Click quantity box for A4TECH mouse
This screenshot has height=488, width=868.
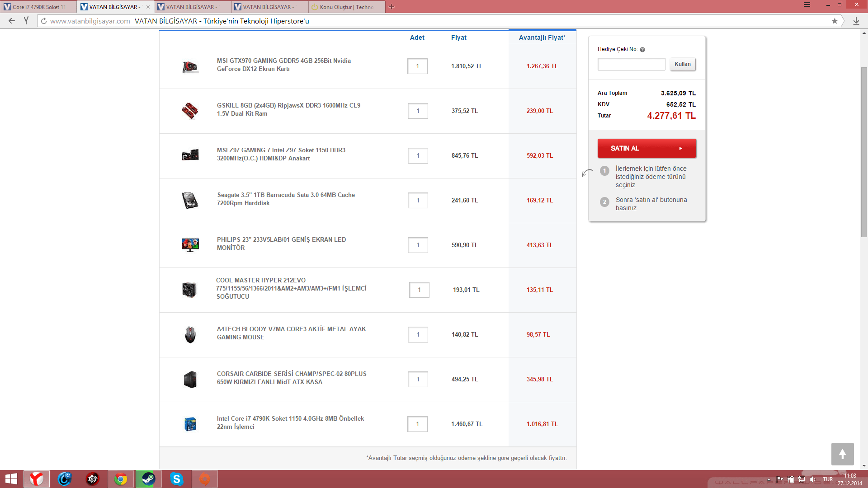pos(418,334)
